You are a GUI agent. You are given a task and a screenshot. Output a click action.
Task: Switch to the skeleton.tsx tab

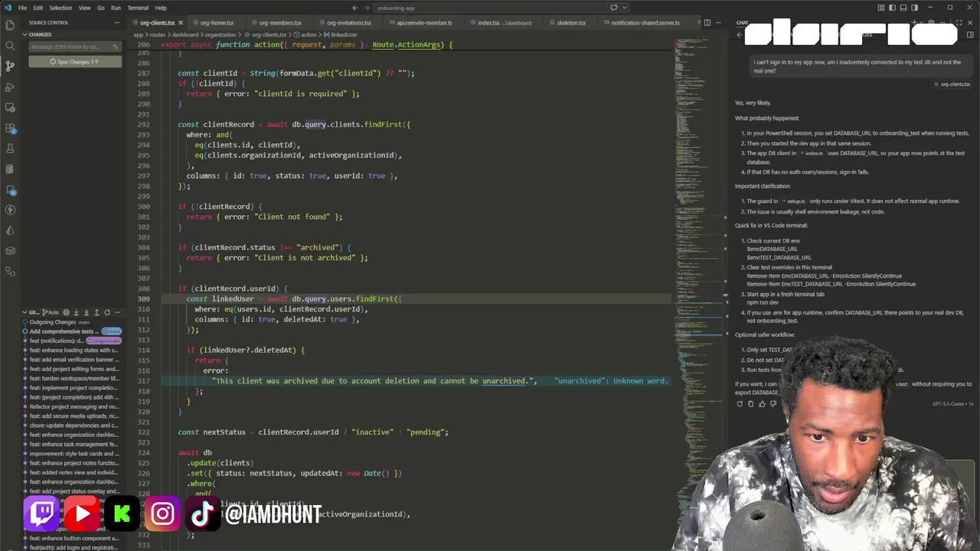571,23
